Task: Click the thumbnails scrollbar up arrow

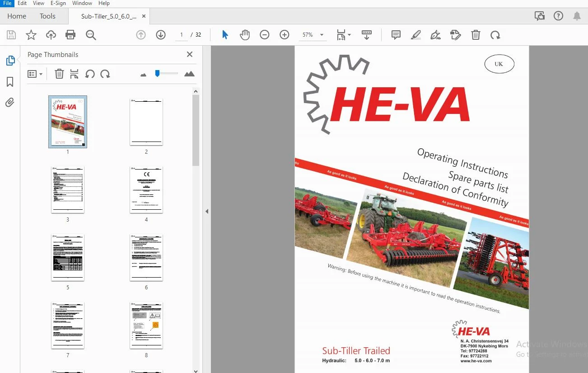Action: click(x=196, y=91)
